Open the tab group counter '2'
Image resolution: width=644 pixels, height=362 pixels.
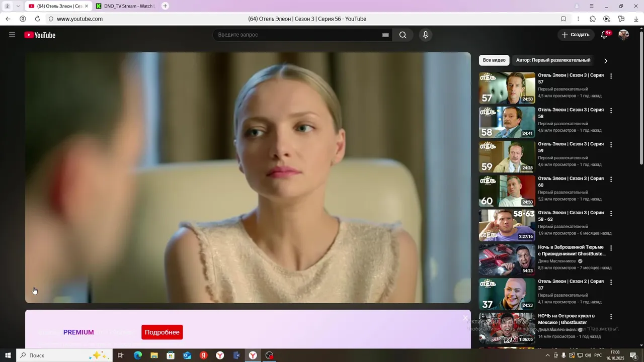pos(7,6)
